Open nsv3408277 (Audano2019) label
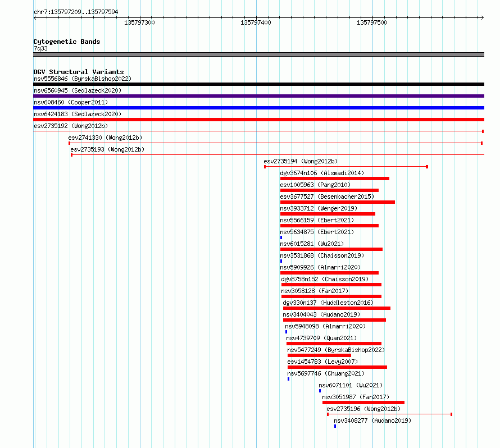The width and height of the screenshot is (500, 448). click(x=373, y=420)
